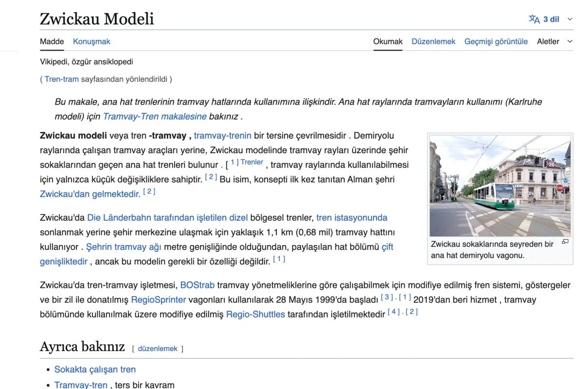Select the Sokakta çalışan tren list link
Image resolution: width=588 pixels, height=389 pixels.
pyautogui.click(x=95, y=369)
